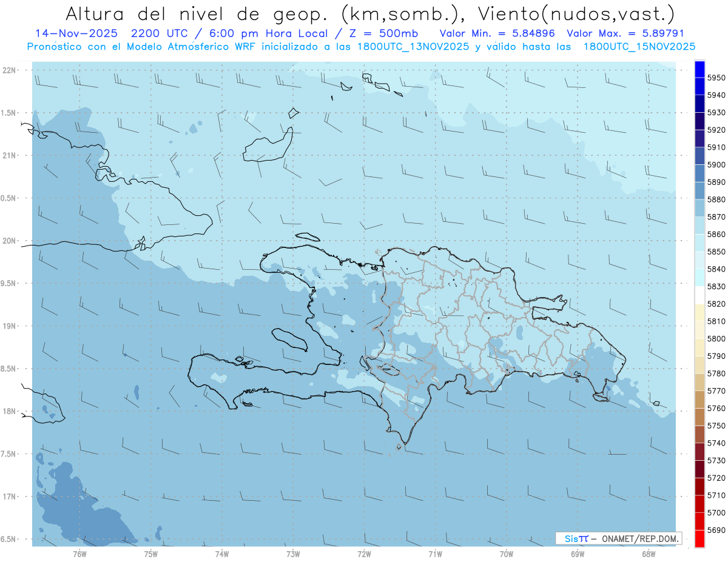Click the 74W longitude axis label
Screen dimensions: 728x562
222,554
